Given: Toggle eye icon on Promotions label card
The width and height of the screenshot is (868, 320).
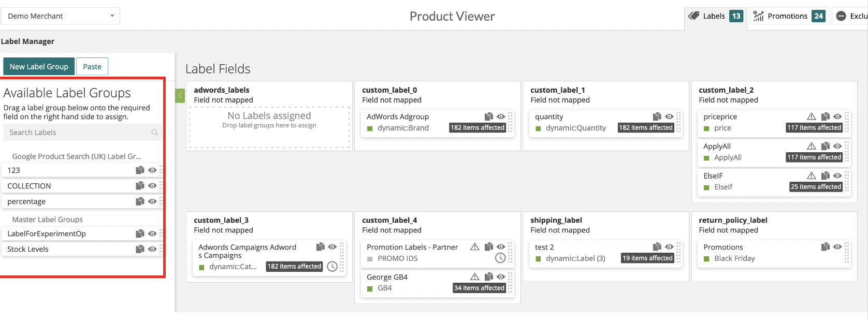Looking at the screenshot, I should click(837, 246).
